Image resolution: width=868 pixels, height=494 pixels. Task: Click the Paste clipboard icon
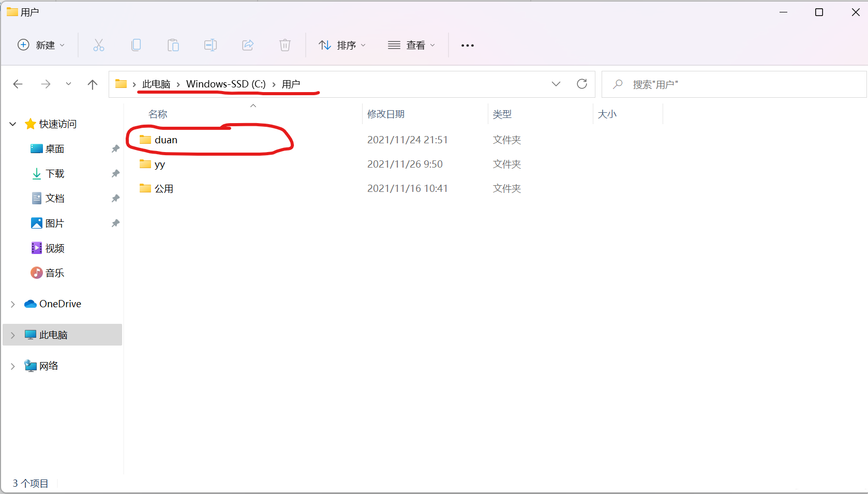tap(173, 46)
